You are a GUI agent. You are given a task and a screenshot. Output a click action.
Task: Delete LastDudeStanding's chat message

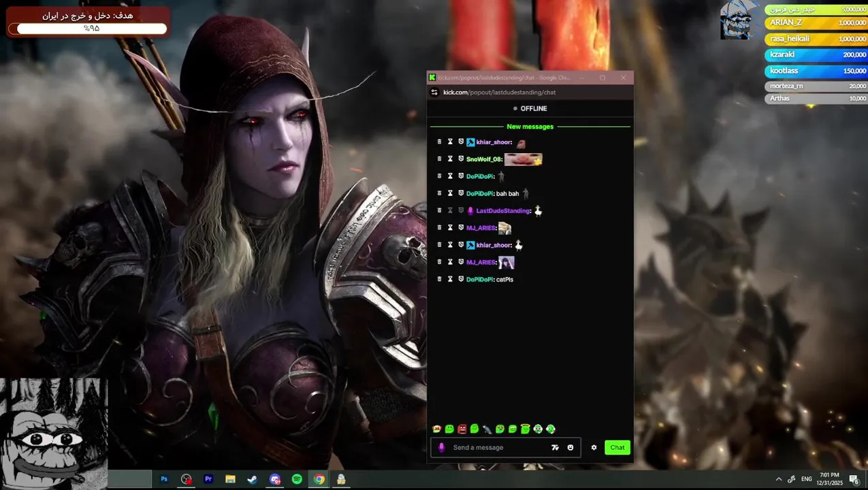point(439,210)
